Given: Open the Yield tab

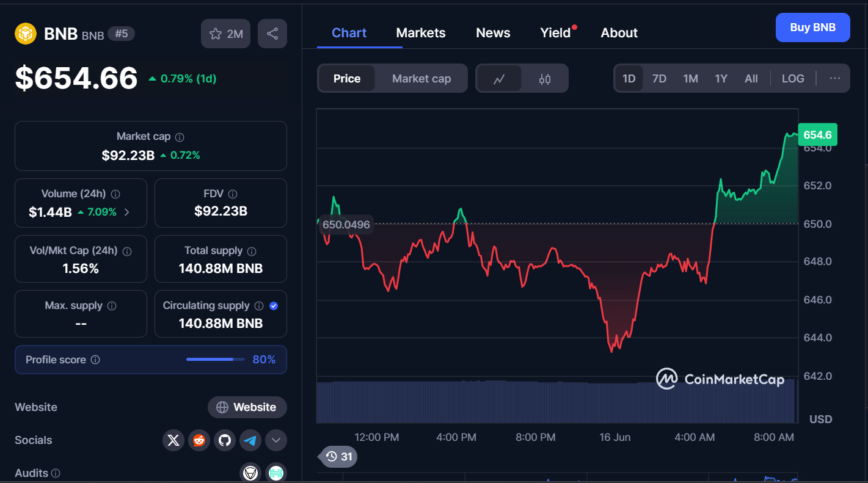Looking at the screenshot, I should (x=556, y=33).
